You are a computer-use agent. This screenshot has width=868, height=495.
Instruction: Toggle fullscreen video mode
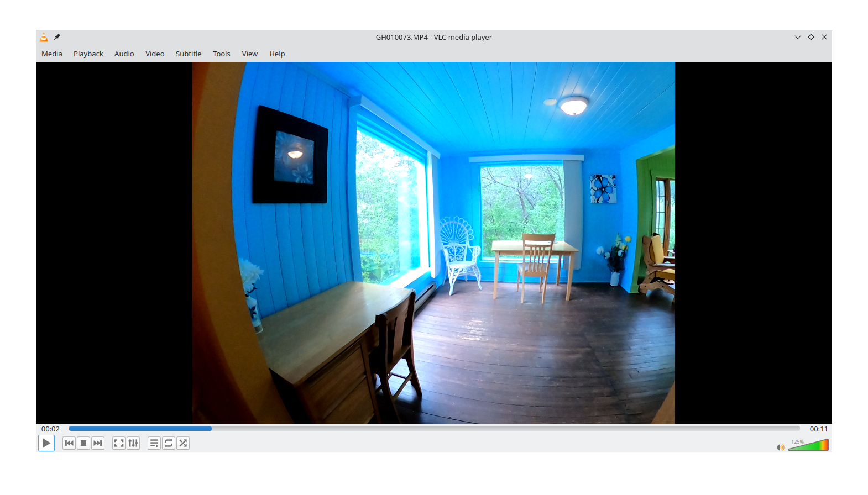(x=119, y=443)
